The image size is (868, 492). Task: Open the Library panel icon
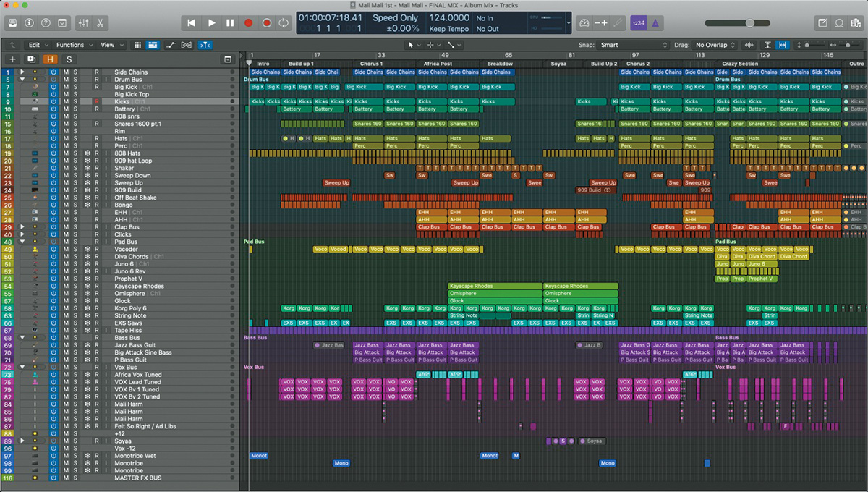(14, 23)
